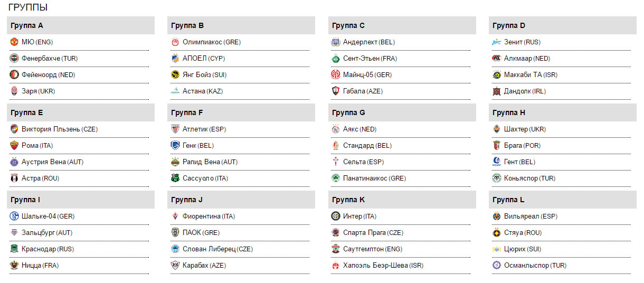Click the Inter club logo

(x=335, y=216)
